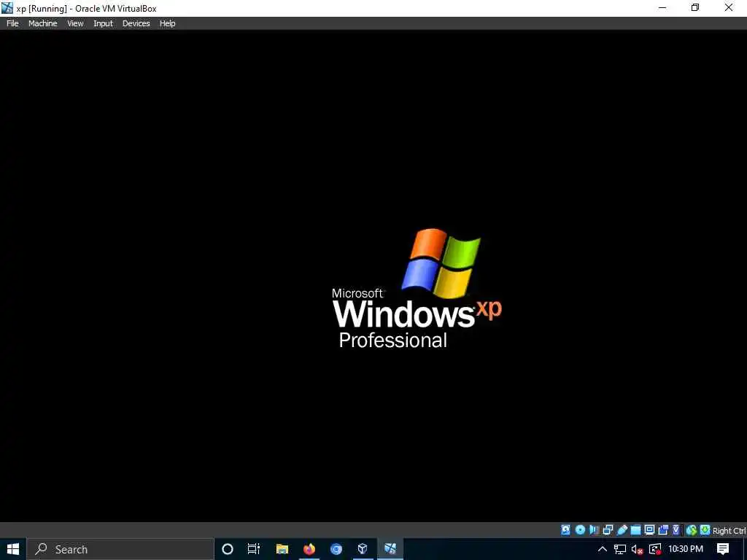Image resolution: width=747 pixels, height=560 pixels.
Task: Select the running xp VM taskbar button
Action: pyautogui.click(x=390, y=549)
